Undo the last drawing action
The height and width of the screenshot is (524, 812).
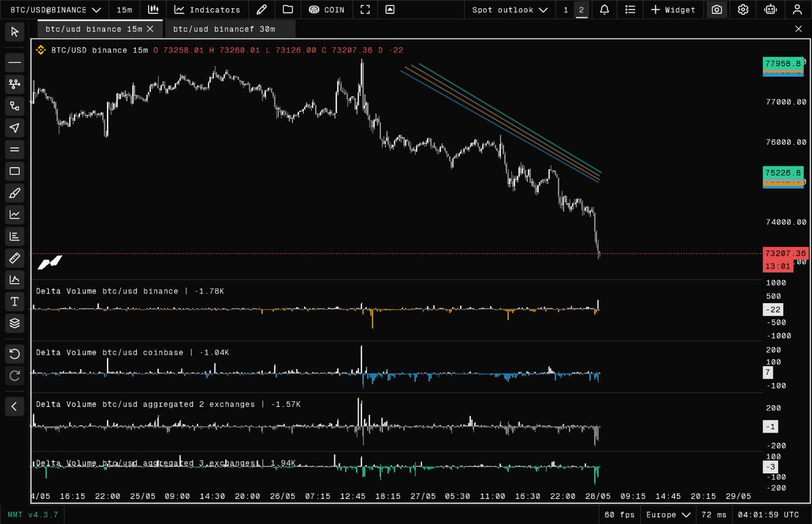[14, 353]
